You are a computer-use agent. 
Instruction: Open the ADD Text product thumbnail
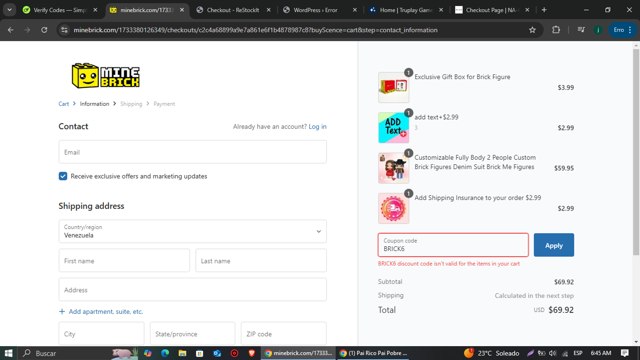pyautogui.click(x=393, y=128)
